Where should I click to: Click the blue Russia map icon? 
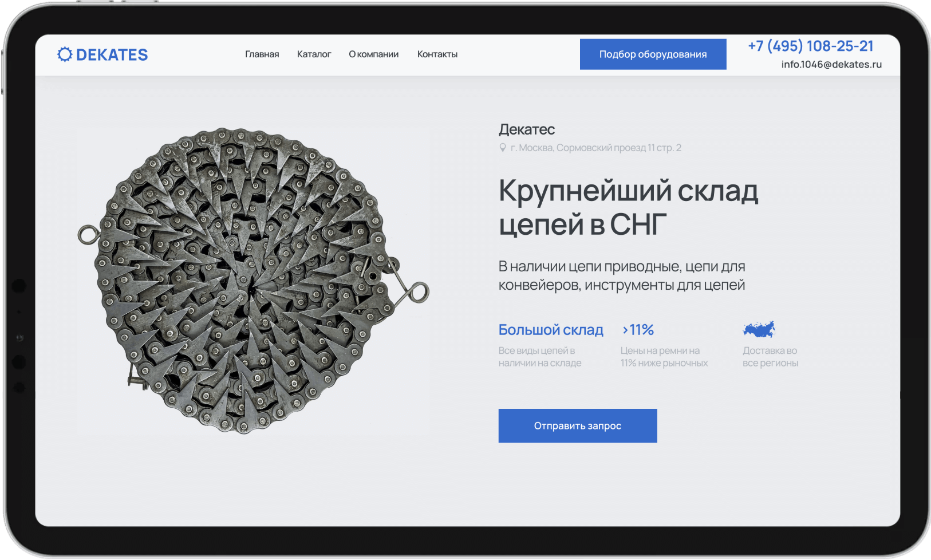click(x=759, y=329)
